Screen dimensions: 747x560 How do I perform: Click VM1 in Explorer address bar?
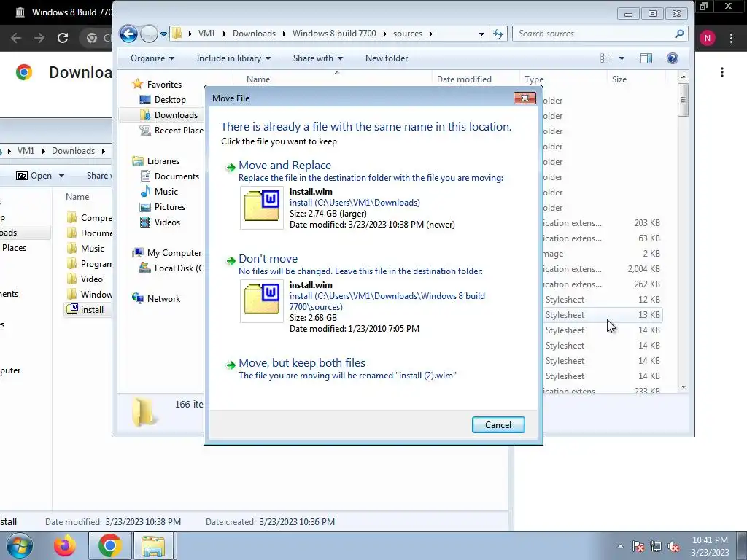click(x=206, y=34)
